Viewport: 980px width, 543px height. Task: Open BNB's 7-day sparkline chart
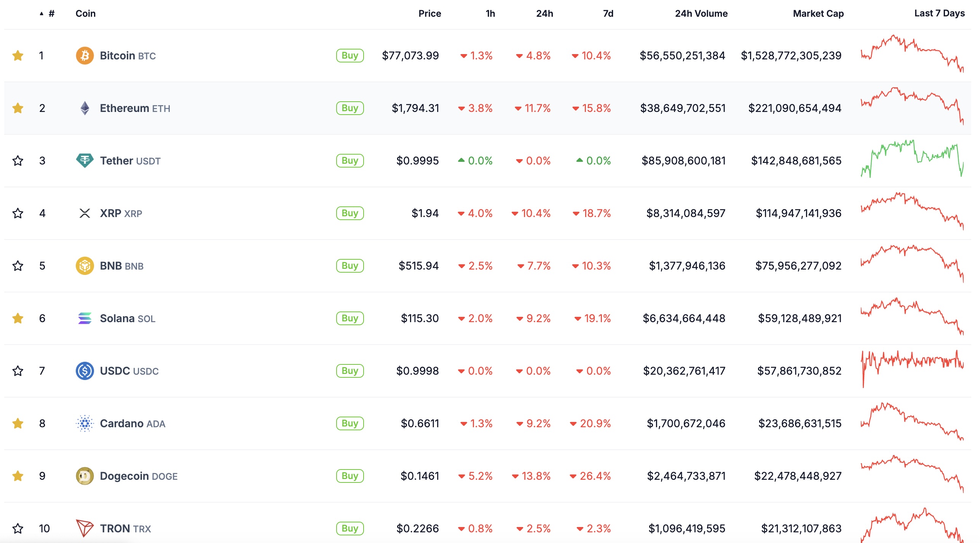[x=912, y=264]
